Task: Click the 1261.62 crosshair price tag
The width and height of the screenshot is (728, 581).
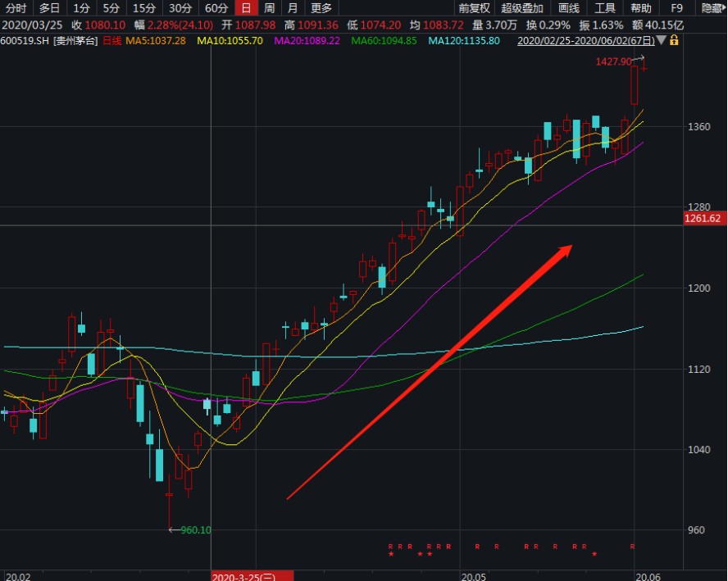Action: click(x=704, y=218)
